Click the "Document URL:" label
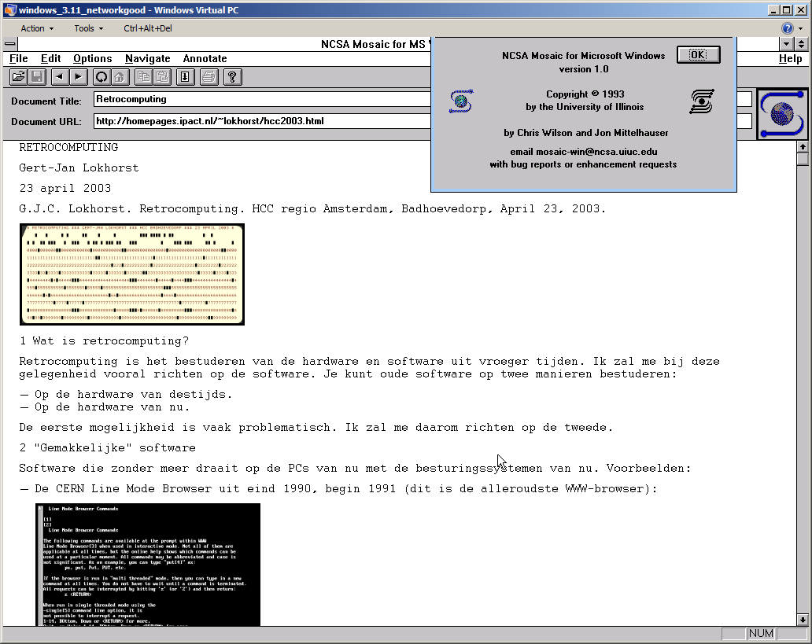This screenshot has width=812, height=644. point(46,122)
